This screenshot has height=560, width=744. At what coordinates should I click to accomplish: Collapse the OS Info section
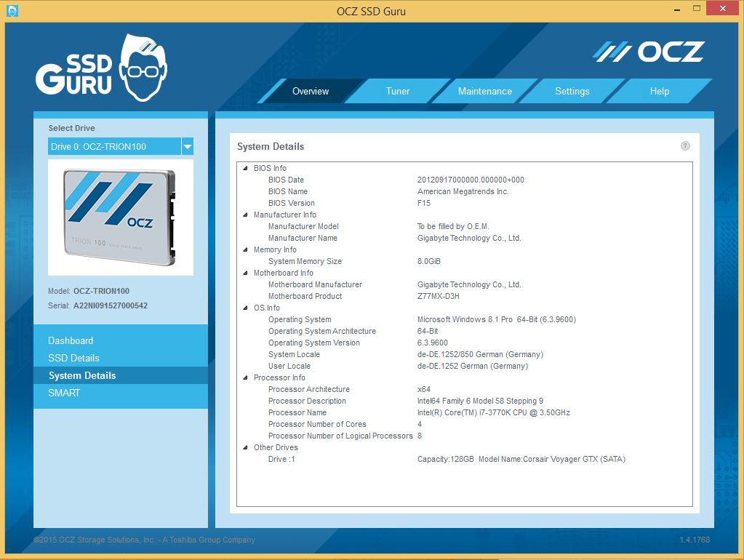(245, 308)
